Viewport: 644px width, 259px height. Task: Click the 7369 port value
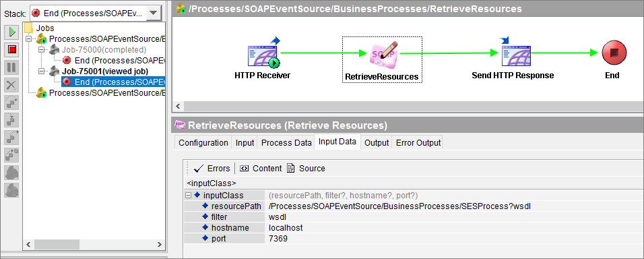[x=278, y=238]
